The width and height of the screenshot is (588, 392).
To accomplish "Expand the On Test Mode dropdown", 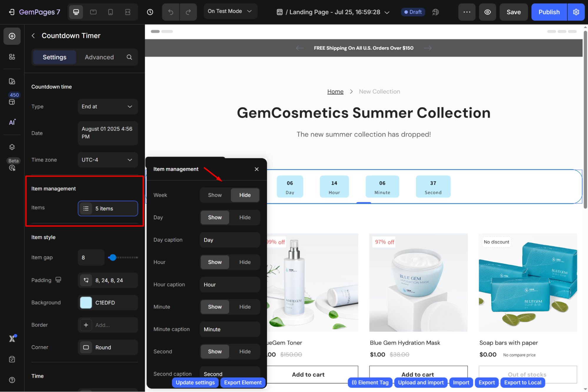I will (230, 11).
